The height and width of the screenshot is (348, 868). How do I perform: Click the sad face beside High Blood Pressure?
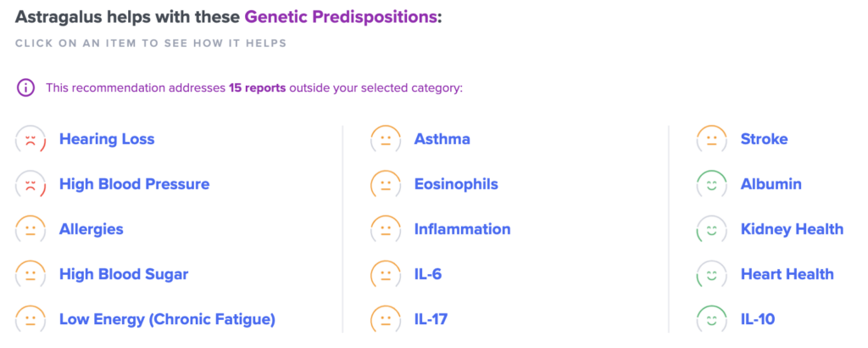pos(31,184)
